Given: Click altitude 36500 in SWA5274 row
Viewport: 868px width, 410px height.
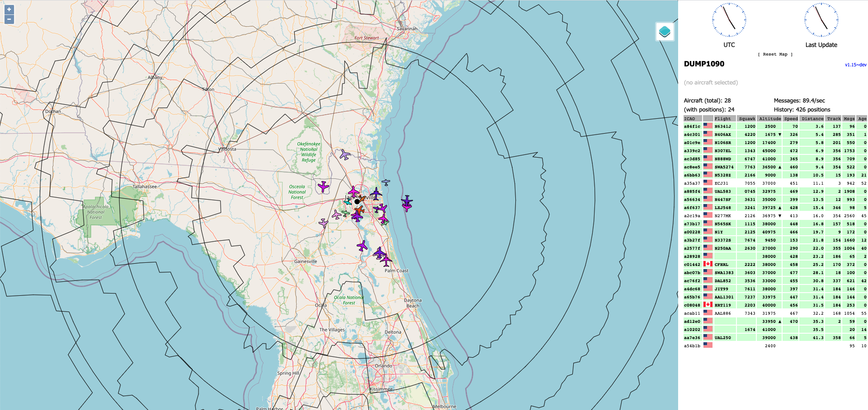Looking at the screenshot, I should point(769,167).
